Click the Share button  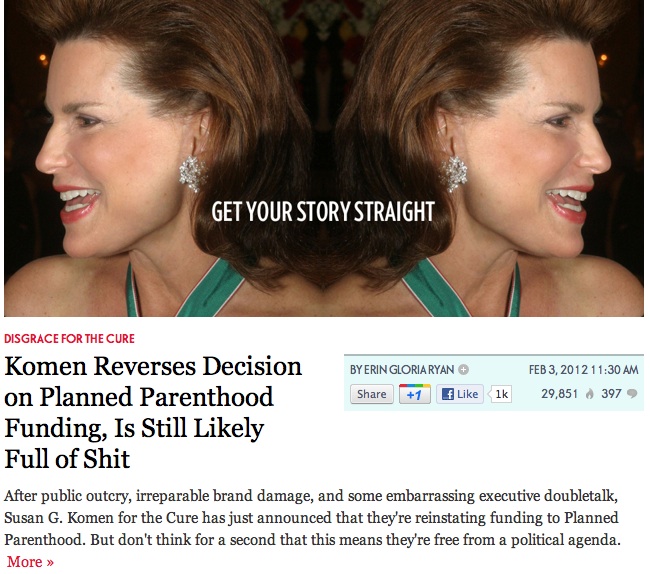pyautogui.click(x=371, y=394)
